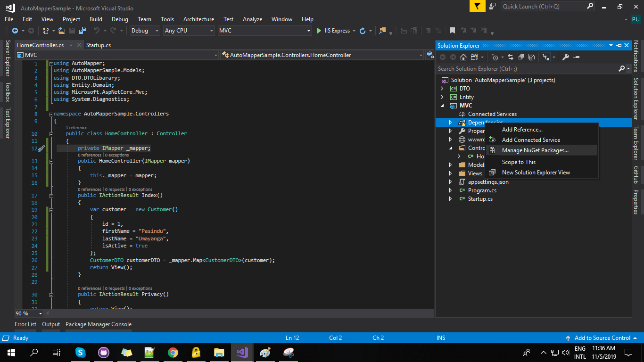Click Collapse All icon in Solution Explorer
This screenshot has width=644, height=362.
click(x=521, y=57)
